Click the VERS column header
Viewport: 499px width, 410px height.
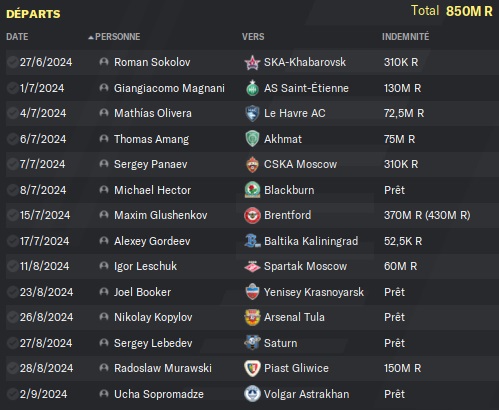tap(253, 37)
